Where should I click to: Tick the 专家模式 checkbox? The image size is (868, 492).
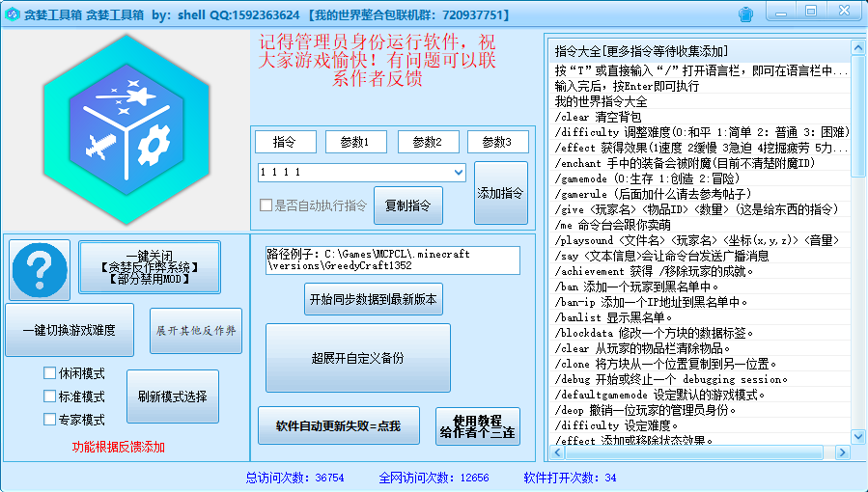[50, 420]
